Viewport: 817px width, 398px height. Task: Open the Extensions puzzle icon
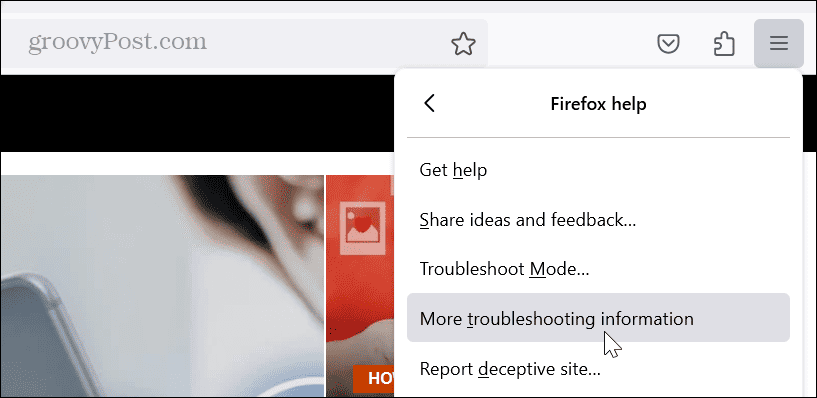[724, 44]
